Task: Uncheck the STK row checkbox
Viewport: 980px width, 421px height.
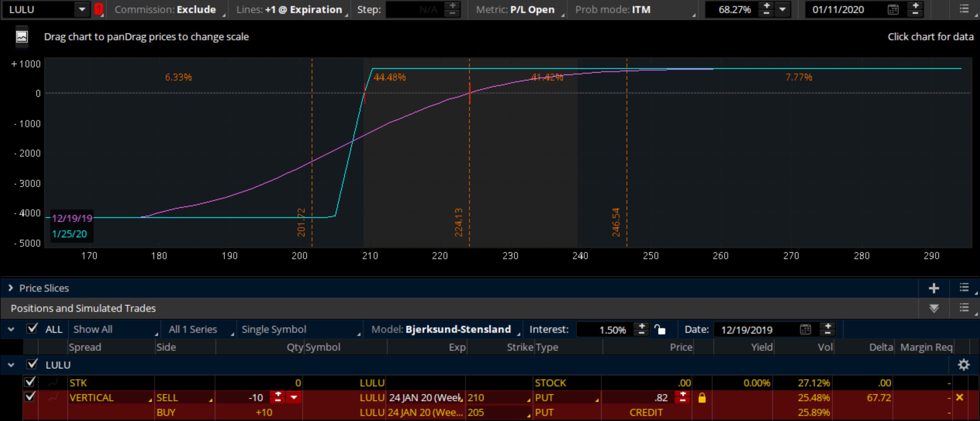Action: (29, 382)
